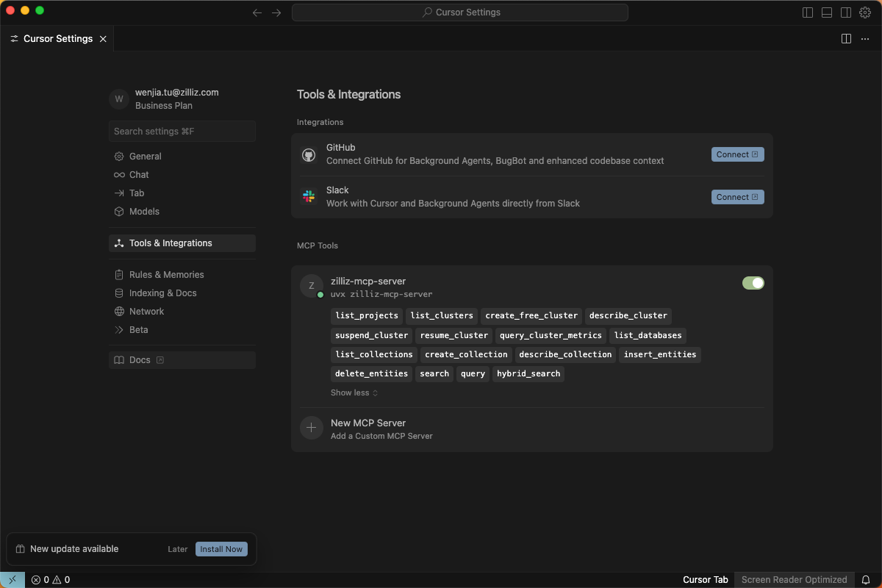Screen dimensions: 882x588
Task: Toggle the primary sidebar layout icon
Action: tap(808, 12)
